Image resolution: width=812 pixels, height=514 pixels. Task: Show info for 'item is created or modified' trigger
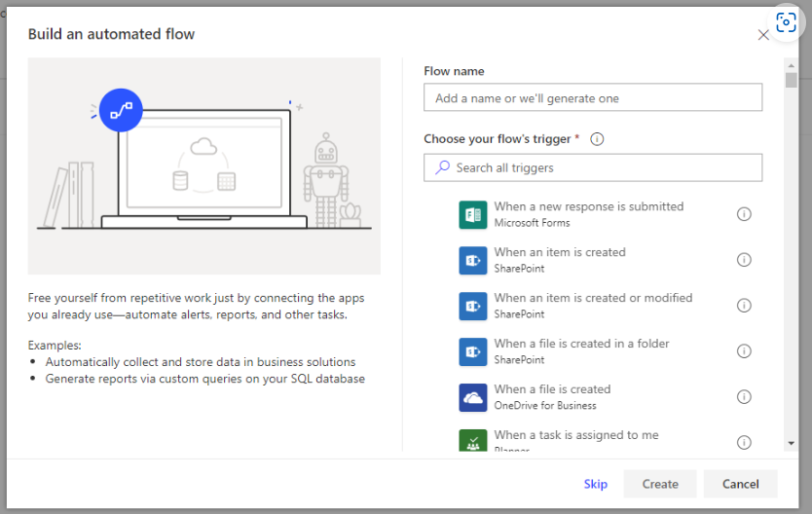pos(744,306)
